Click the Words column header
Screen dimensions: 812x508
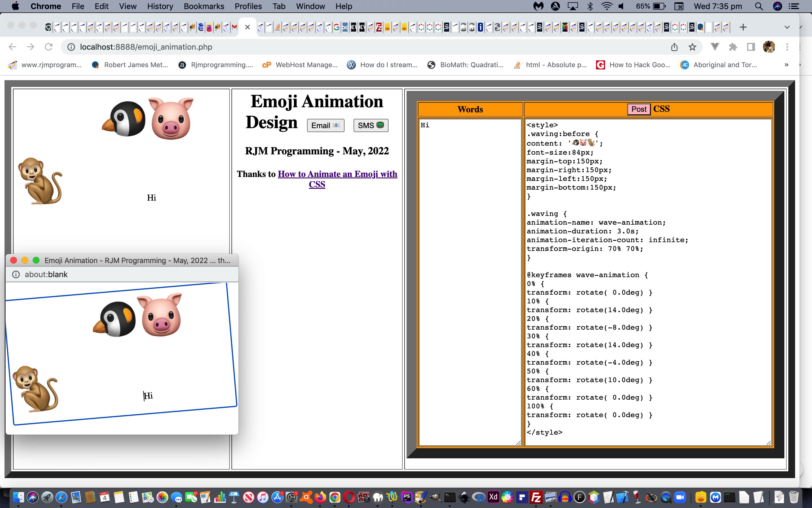pyautogui.click(x=470, y=109)
